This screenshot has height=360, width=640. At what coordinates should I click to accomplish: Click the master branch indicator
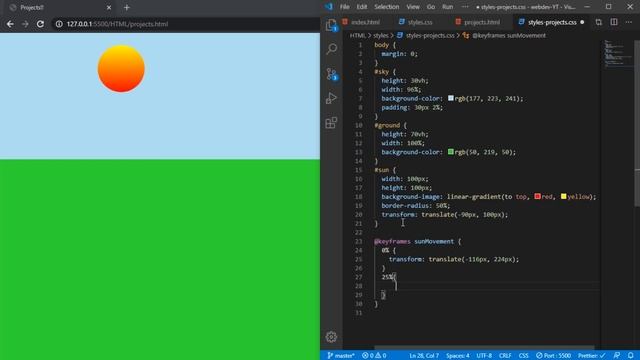click(341, 356)
